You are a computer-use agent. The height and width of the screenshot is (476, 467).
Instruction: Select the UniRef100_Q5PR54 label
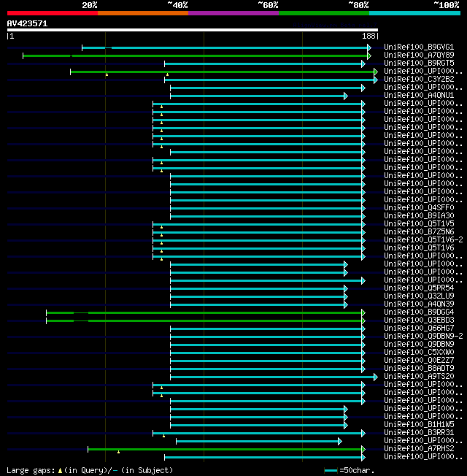pyautogui.click(x=419, y=288)
